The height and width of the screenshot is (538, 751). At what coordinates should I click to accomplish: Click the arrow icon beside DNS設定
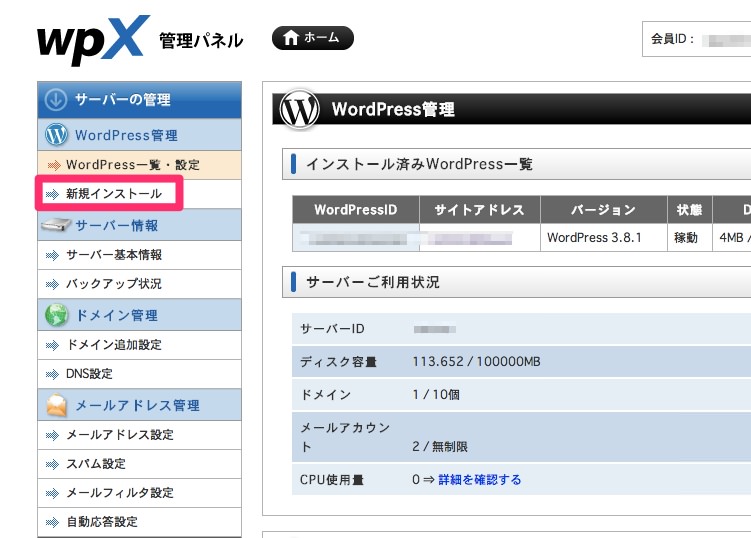52,374
